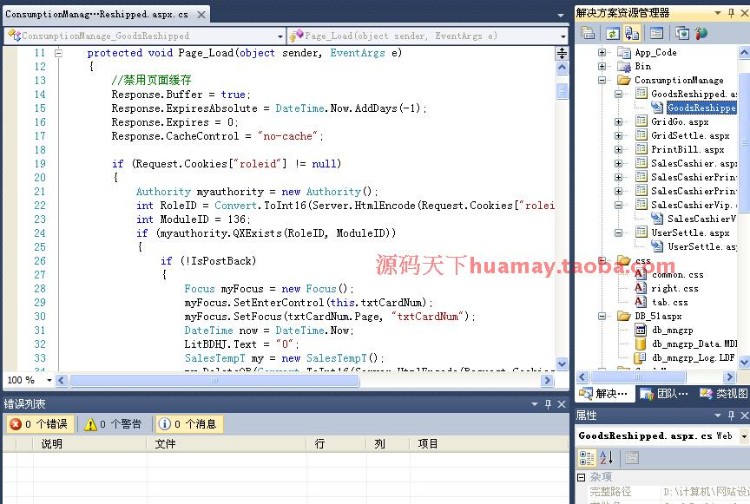The width and height of the screenshot is (750, 504).
Task: Open the active files dropdown arrow above editor
Action: click(x=561, y=15)
